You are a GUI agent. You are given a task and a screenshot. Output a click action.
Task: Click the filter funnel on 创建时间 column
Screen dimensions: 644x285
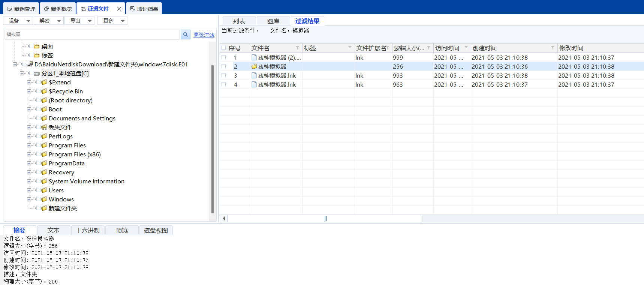pos(553,48)
